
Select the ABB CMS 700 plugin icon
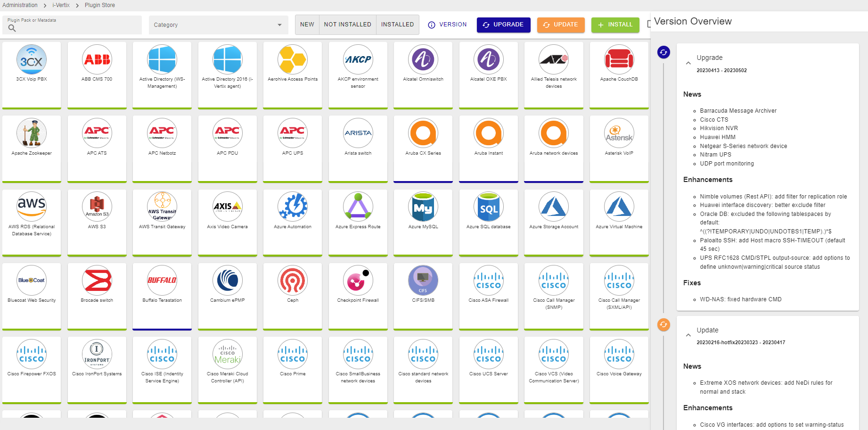point(97,59)
